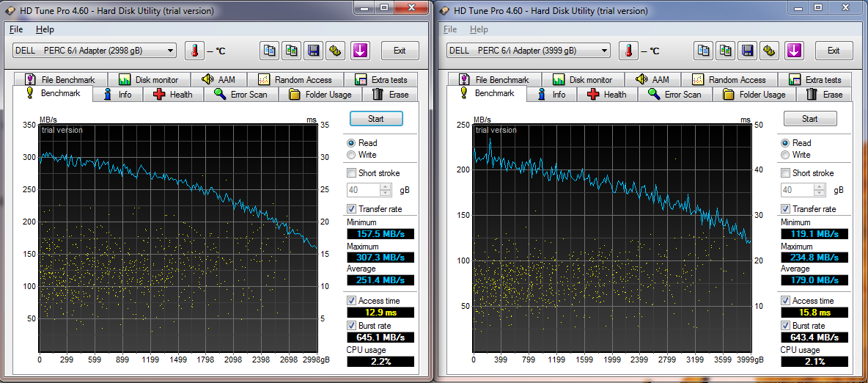Viewport: 868px width, 383px height.
Task: Click short stroke size stepper in right window
Action: 820,190
